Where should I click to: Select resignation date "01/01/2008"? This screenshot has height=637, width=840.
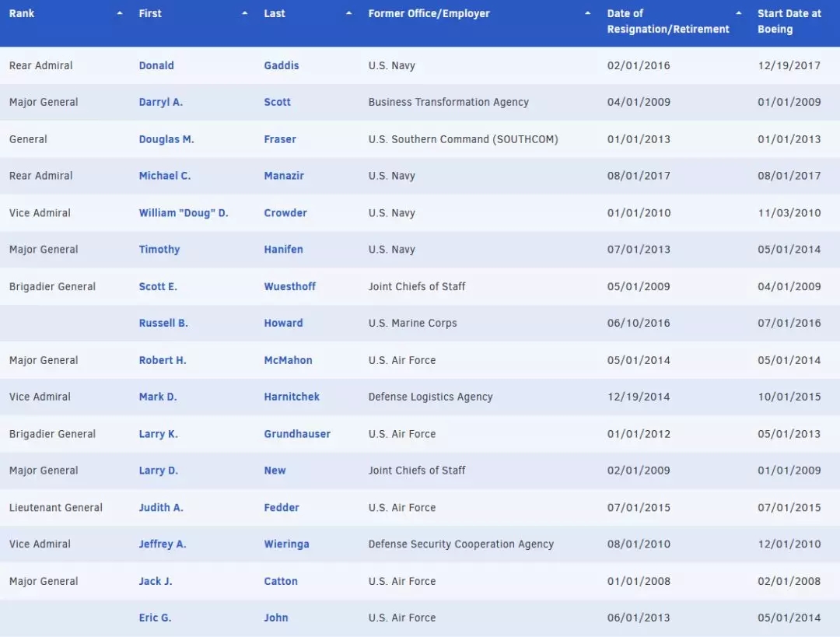click(x=639, y=581)
